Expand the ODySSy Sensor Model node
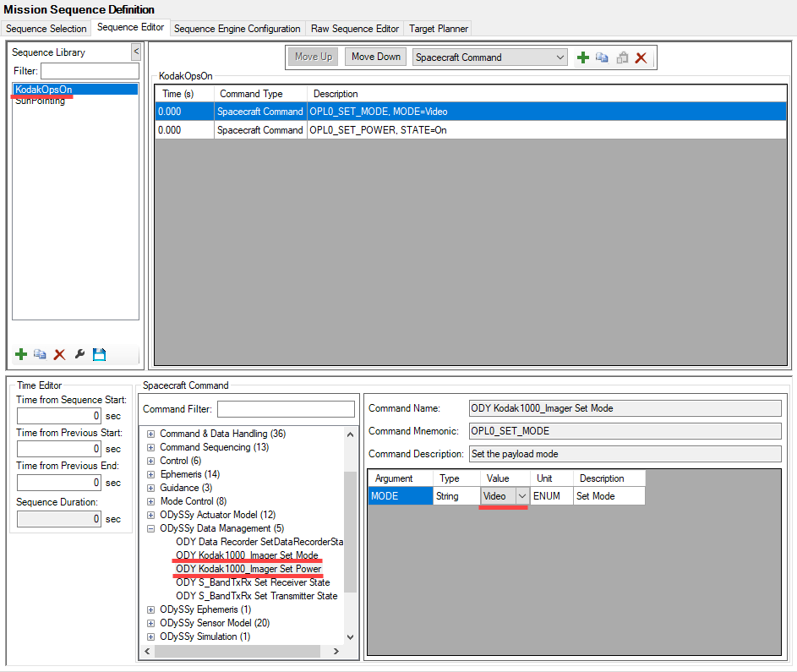The height and width of the screenshot is (672, 797). click(x=151, y=623)
